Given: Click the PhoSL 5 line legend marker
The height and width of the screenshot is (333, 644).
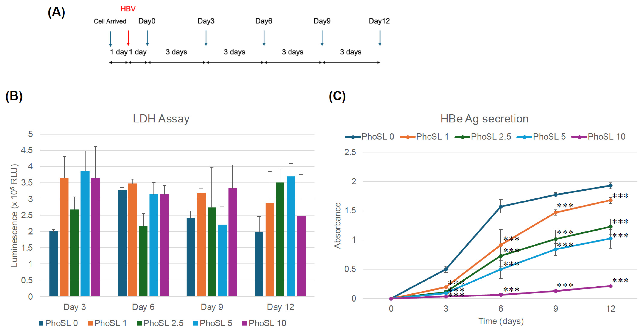Looking at the screenshot, I should click(x=524, y=137).
